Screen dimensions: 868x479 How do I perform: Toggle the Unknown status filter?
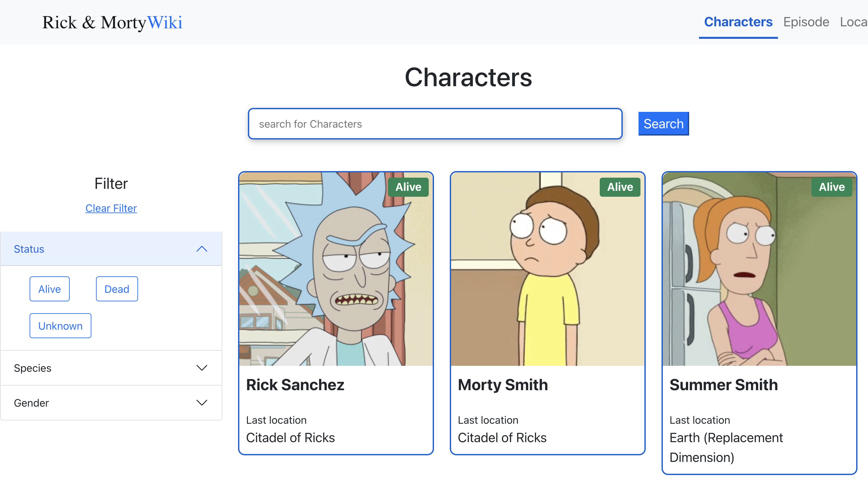coord(60,325)
